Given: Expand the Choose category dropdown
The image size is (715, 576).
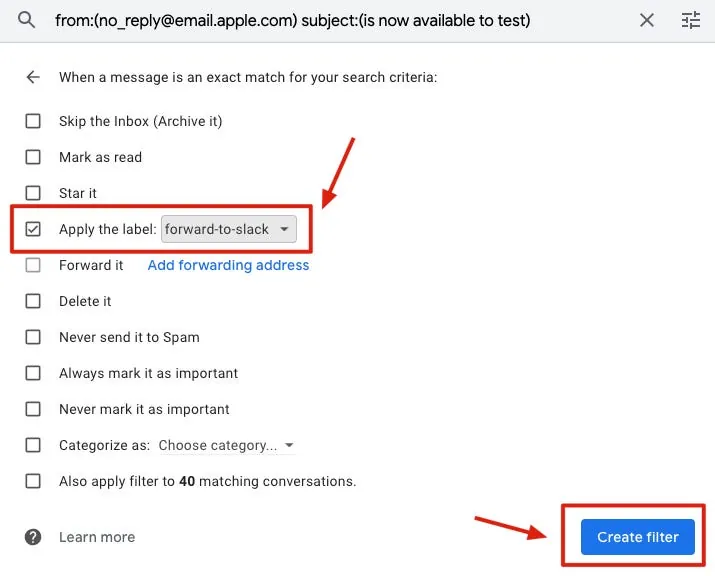Looking at the screenshot, I should coord(226,445).
